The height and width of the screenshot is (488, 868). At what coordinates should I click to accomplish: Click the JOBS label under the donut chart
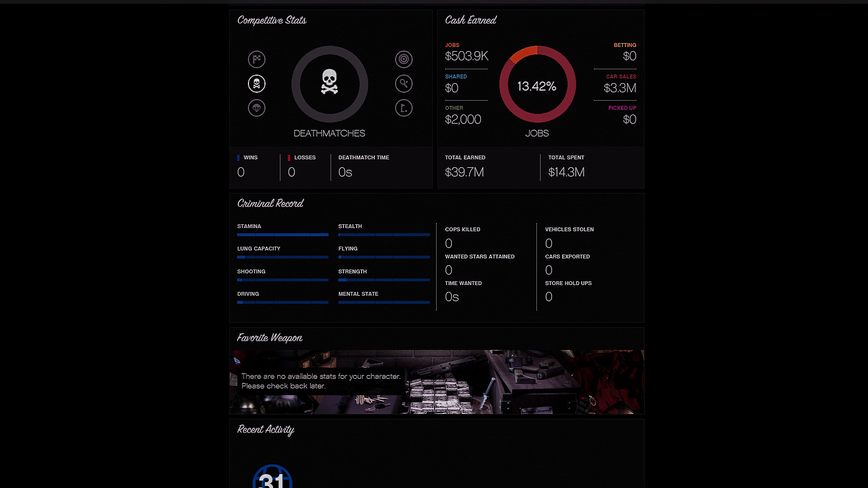point(537,133)
